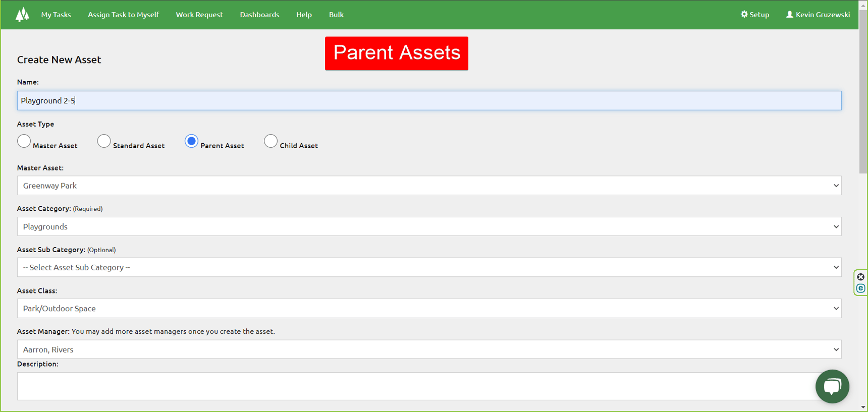The image size is (868, 412).
Task: Open Assign Task to Myself
Action: tap(123, 15)
